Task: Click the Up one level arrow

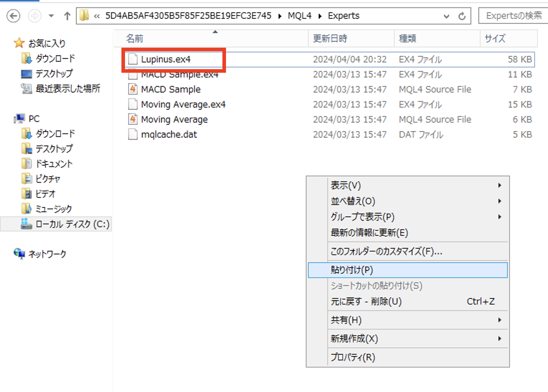Action: coord(67,16)
